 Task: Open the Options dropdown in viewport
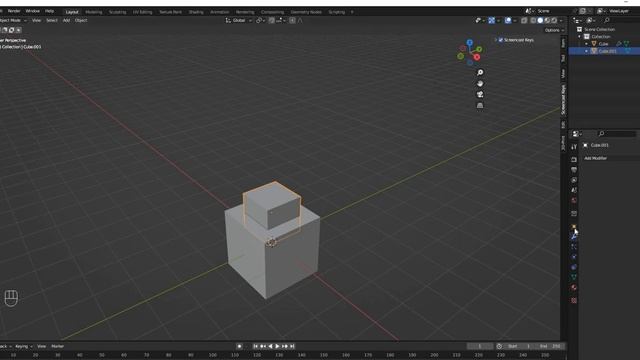click(554, 30)
